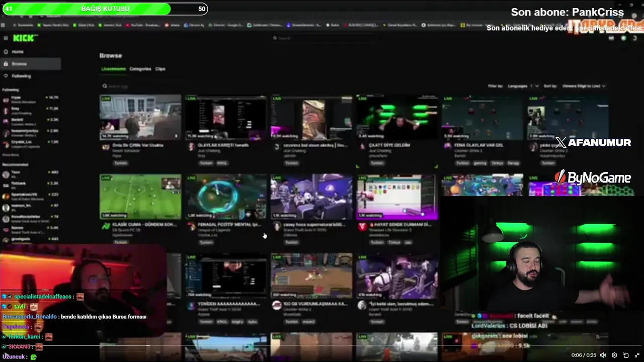Switch to the Clips tab

click(x=160, y=69)
